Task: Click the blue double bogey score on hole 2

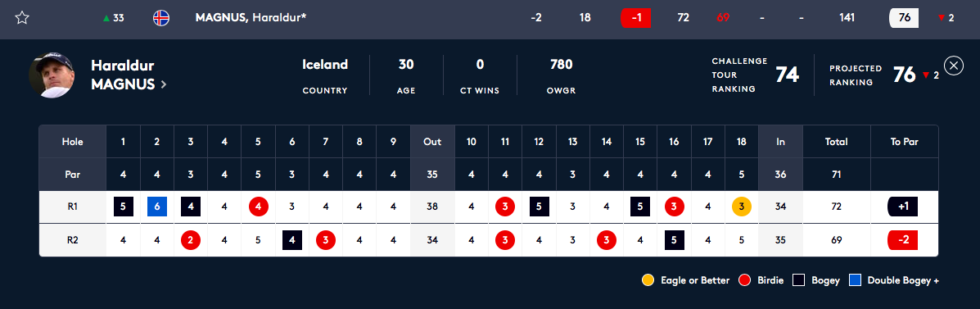Action: click(157, 207)
